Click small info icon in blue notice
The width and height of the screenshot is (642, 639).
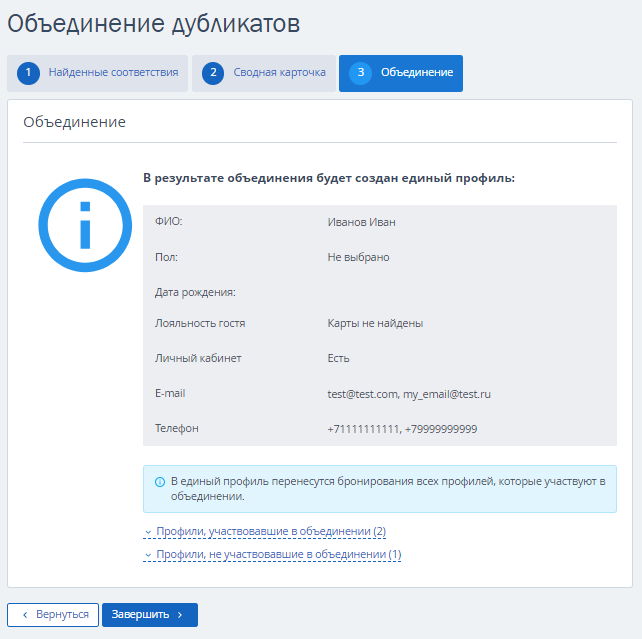(160, 482)
